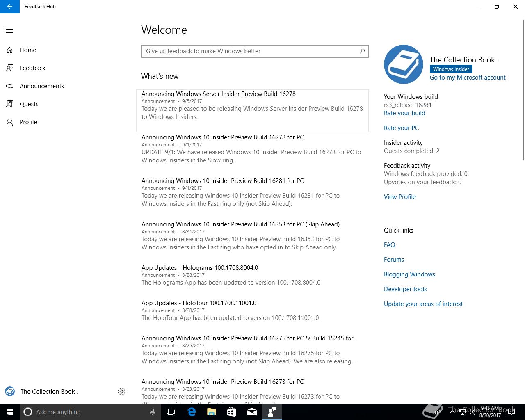Open Task View on taskbar
525x420 pixels.
171,412
